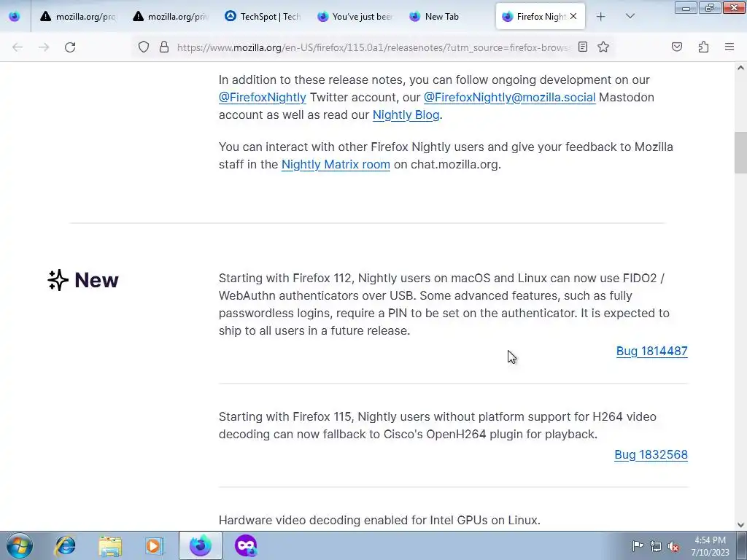Bookmark this page with star icon

603,47
